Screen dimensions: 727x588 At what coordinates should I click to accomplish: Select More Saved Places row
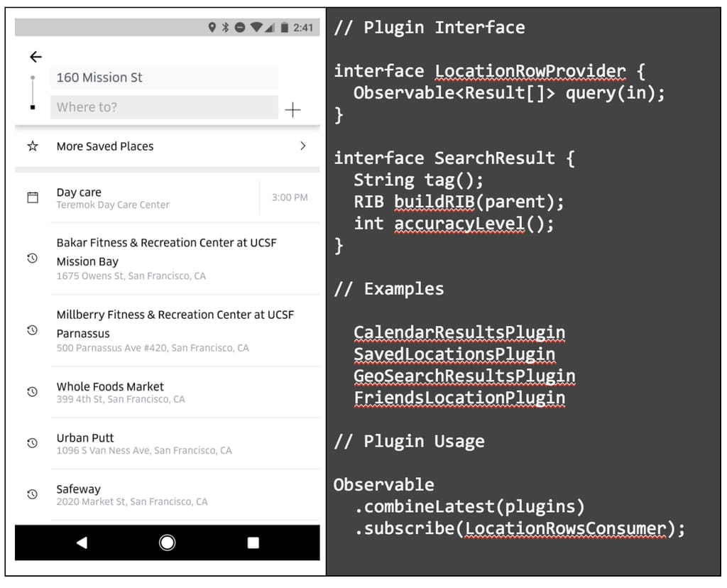[167, 146]
